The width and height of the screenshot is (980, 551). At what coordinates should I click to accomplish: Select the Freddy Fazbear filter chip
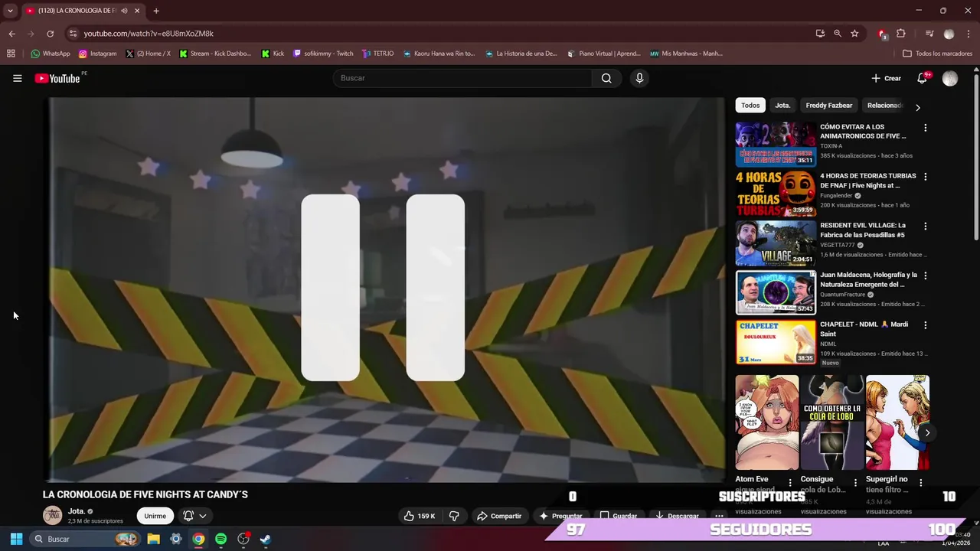coord(828,106)
